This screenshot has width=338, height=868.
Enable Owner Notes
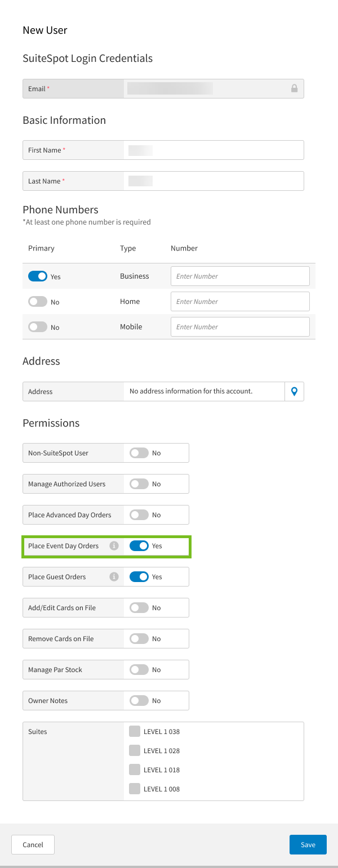[139, 700]
